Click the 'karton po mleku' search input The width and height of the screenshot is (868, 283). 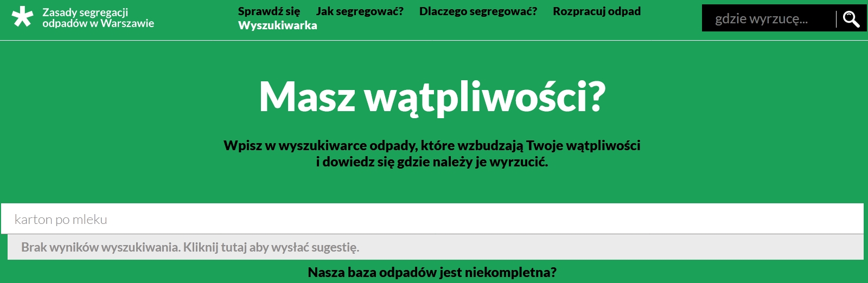[x=432, y=219]
